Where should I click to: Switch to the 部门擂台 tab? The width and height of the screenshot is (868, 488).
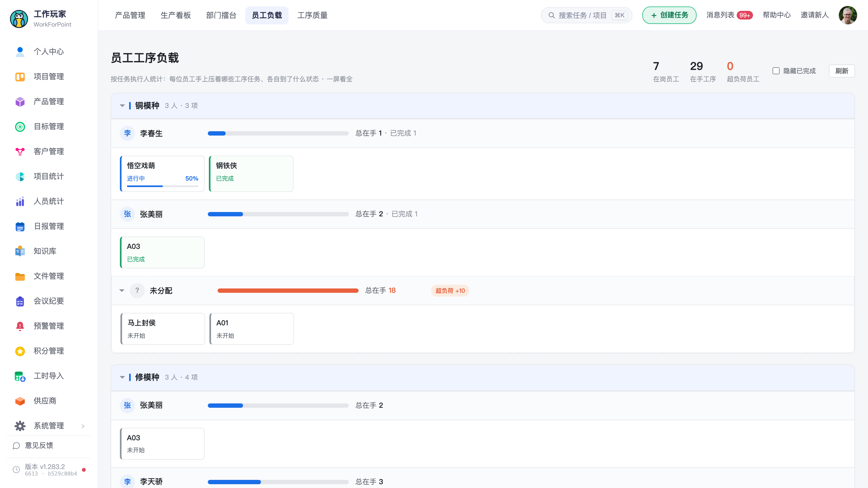point(221,15)
